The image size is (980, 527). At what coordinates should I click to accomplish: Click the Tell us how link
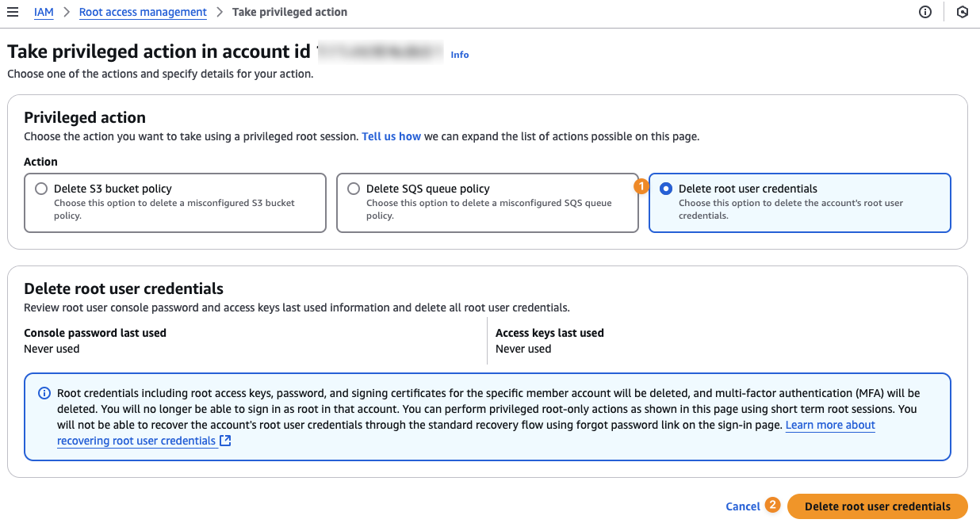coord(391,136)
